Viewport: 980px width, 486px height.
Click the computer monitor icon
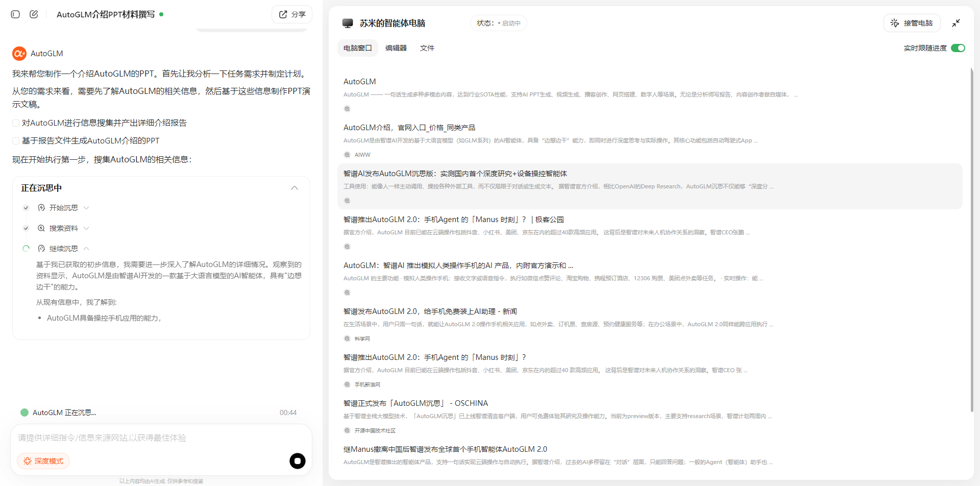tap(348, 23)
